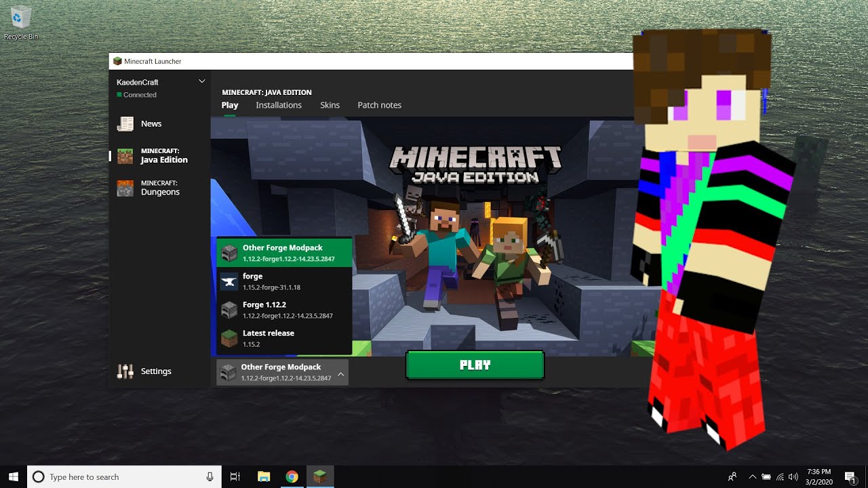
Task: Select the Minecraft Dungeons icon in sidebar
Action: 125,188
